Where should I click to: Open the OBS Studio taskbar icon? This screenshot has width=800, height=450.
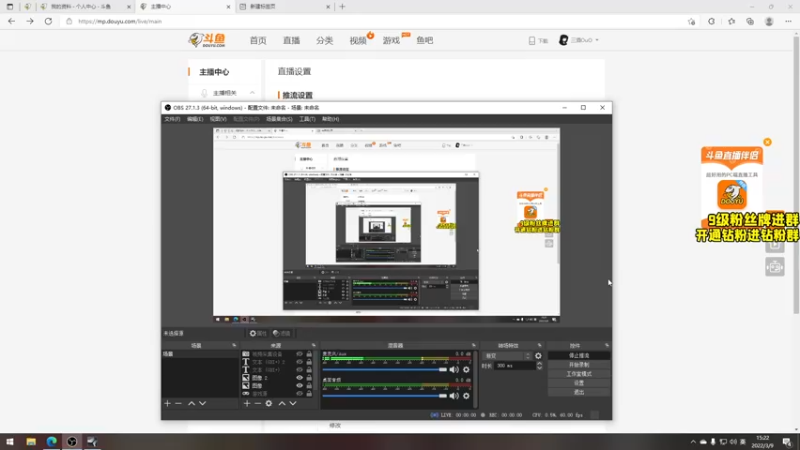72,442
